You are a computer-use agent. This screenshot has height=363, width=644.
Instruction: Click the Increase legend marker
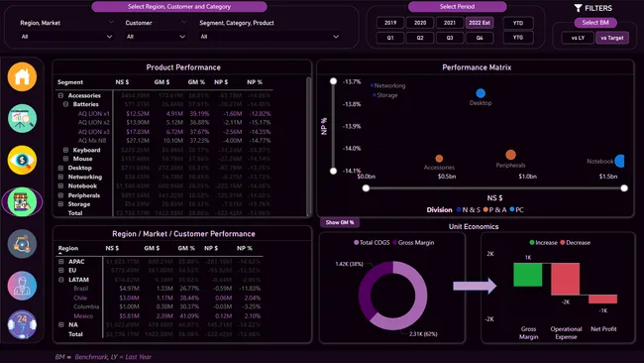pyautogui.click(x=532, y=243)
